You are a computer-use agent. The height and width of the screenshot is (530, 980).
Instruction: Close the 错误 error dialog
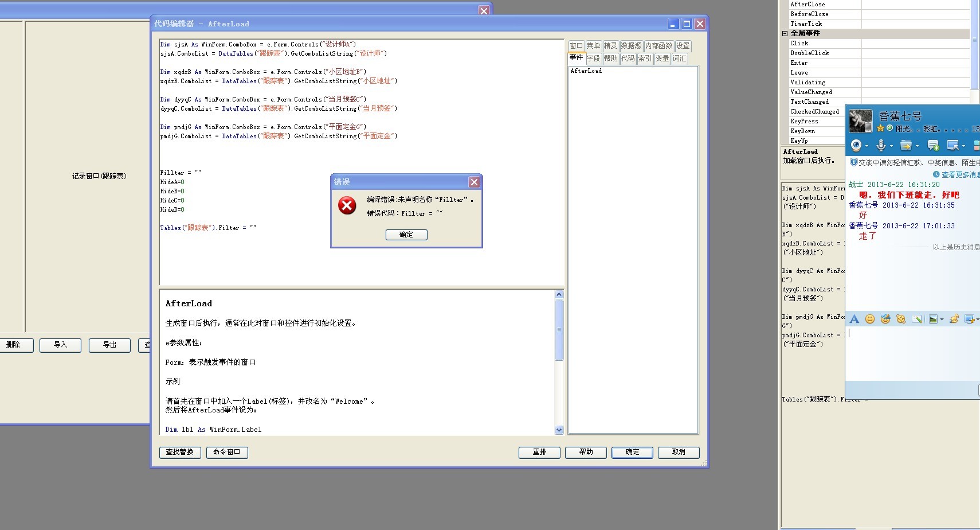(474, 182)
